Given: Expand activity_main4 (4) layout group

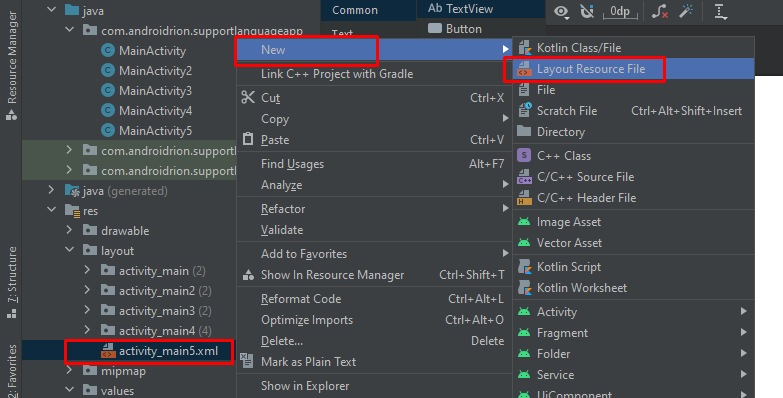Looking at the screenshot, I should coord(87,330).
